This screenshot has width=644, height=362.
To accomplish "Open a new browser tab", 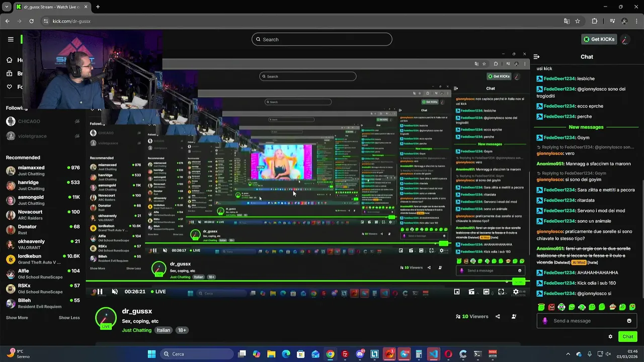I will pyautogui.click(x=98, y=7).
